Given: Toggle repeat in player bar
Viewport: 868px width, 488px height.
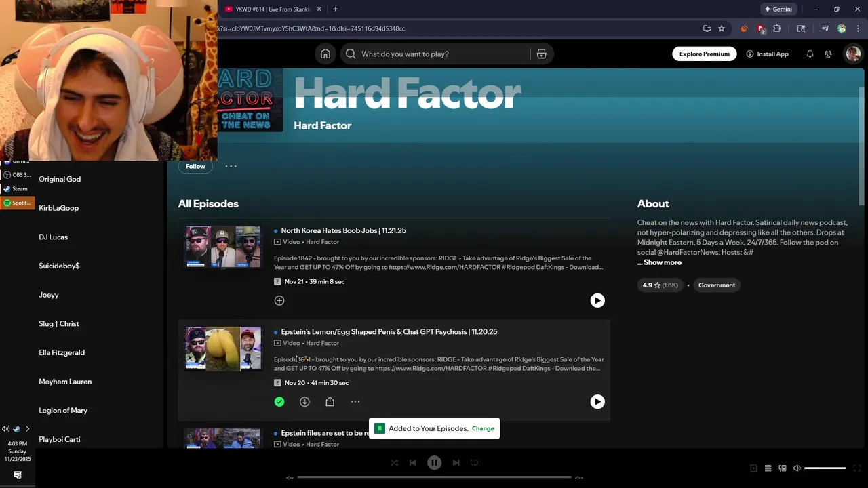Looking at the screenshot, I should point(475,463).
